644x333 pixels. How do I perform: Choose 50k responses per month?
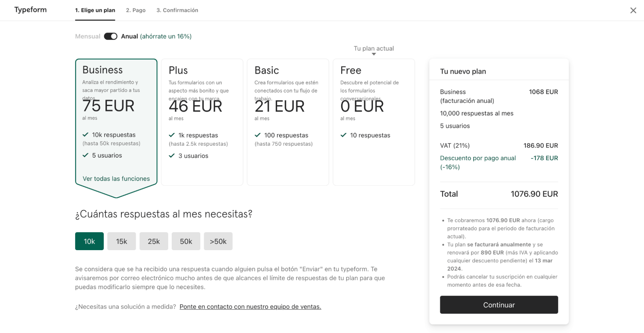186,241
